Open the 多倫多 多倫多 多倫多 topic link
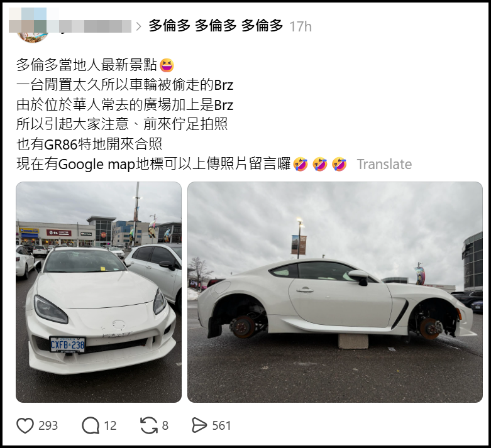This screenshot has width=491, height=448. point(216,26)
